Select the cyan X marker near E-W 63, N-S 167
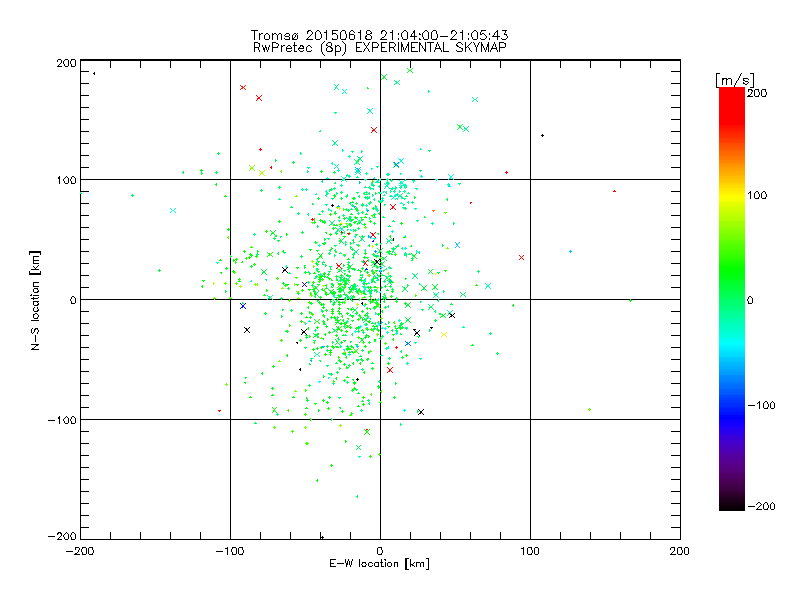The width and height of the screenshot is (800, 600). tap(475, 99)
